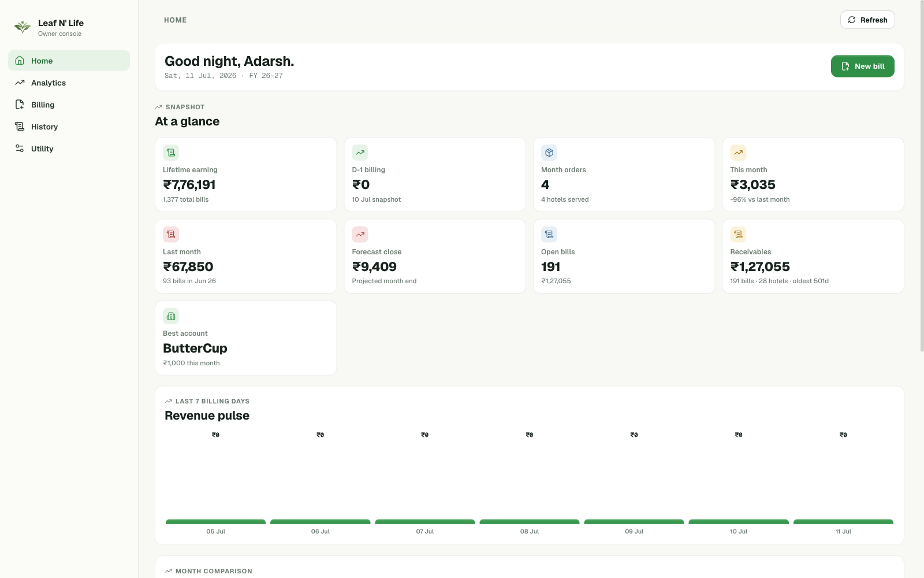
Task: Click the new bill document icon
Action: coord(845,66)
